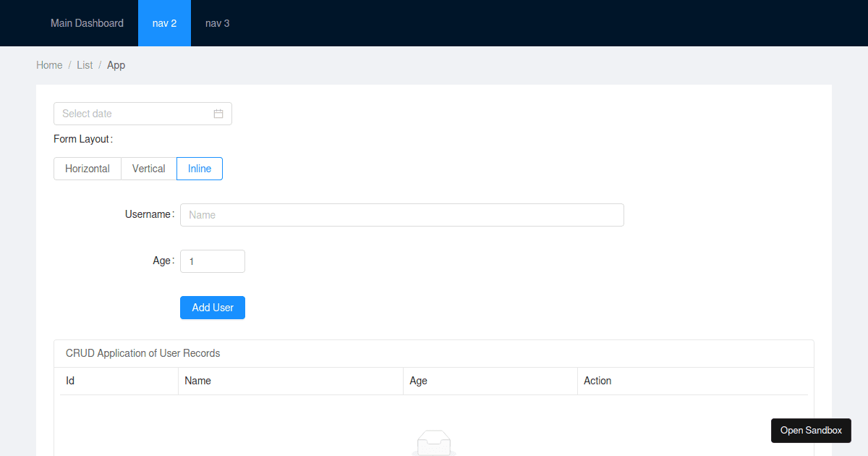Click the Select date input box
The width and height of the screenshot is (868, 456).
(130, 114)
